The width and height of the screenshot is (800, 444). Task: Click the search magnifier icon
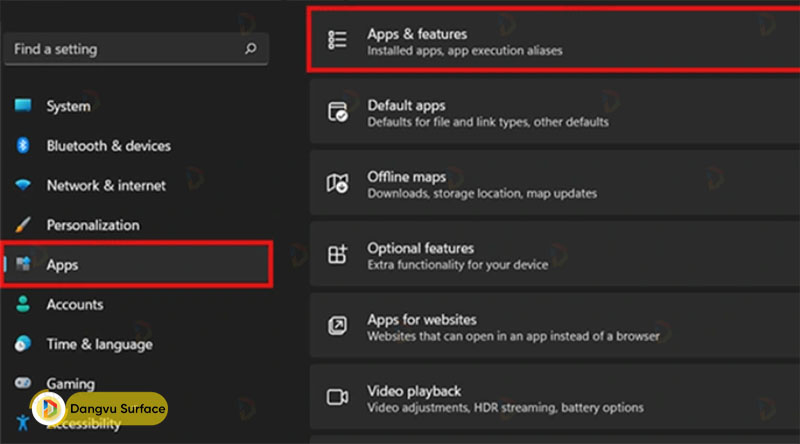click(x=250, y=48)
